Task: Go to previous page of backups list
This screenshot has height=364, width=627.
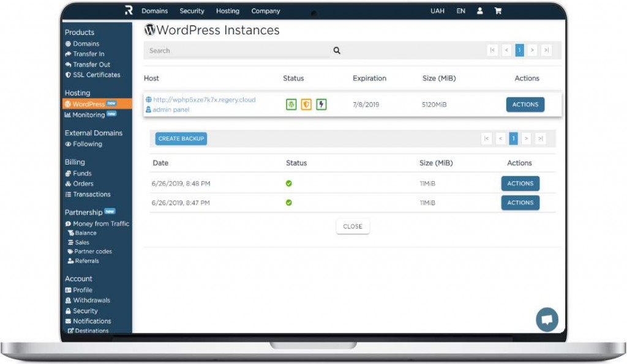Action: (x=500, y=138)
